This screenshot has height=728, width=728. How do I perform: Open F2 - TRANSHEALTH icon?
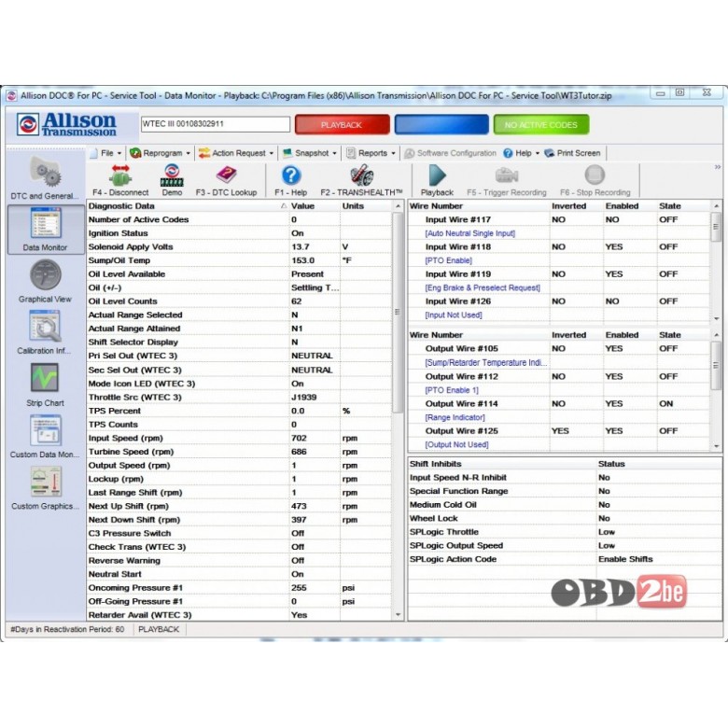tap(361, 175)
